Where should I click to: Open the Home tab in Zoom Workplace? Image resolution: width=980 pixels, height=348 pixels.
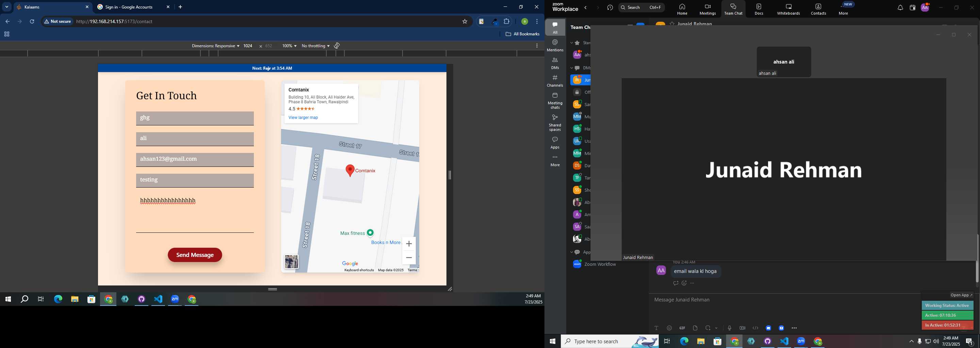point(682,9)
